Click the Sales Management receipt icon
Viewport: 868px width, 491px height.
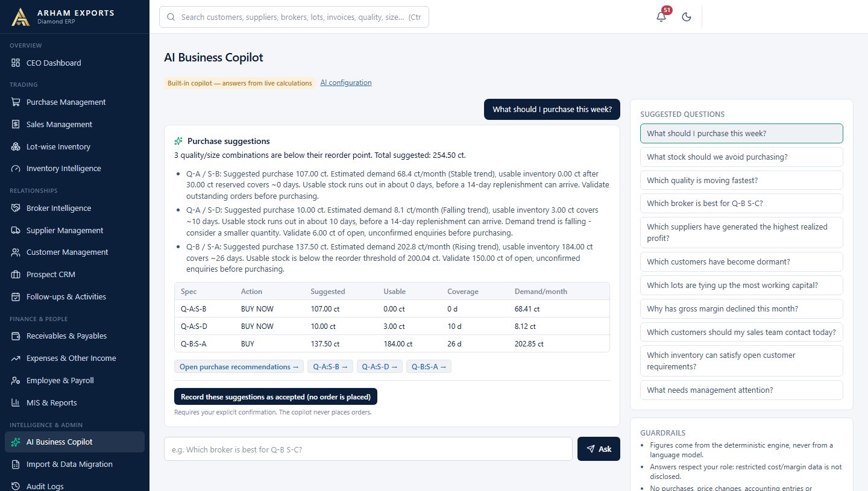[16, 124]
